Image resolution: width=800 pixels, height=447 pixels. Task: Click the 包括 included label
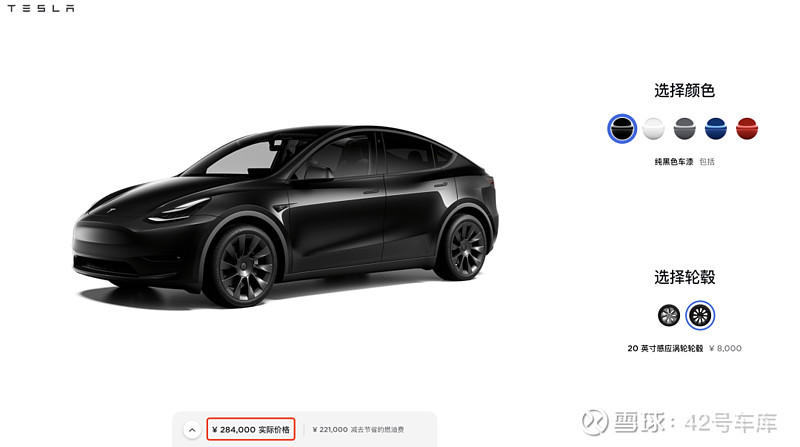click(x=707, y=162)
